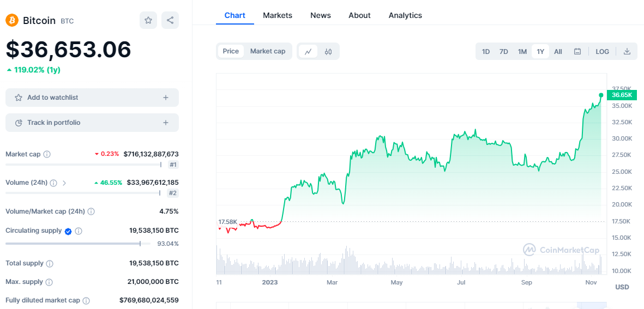Image resolution: width=644 pixels, height=309 pixels.
Task: Click the Volume (24h) rank progress bar
Action: click(83, 193)
